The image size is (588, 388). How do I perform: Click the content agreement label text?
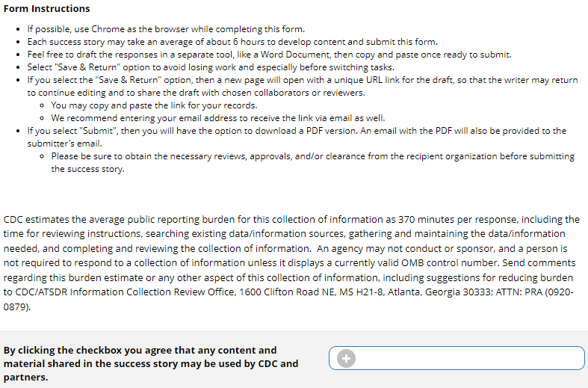click(x=151, y=363)
